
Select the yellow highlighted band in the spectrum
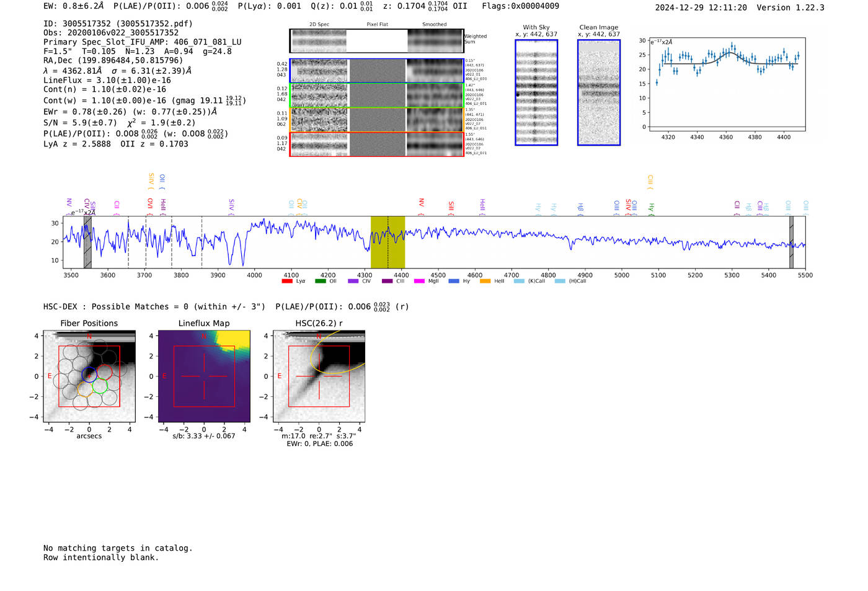pos(387,242)
